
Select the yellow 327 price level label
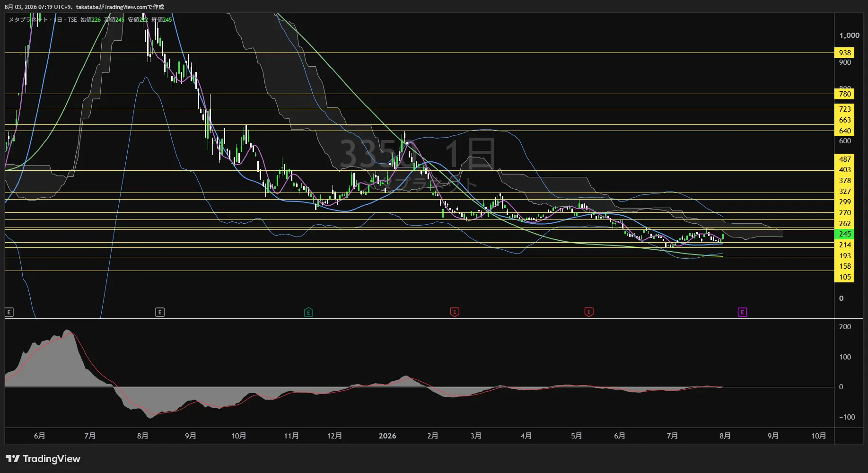point(844,192)
